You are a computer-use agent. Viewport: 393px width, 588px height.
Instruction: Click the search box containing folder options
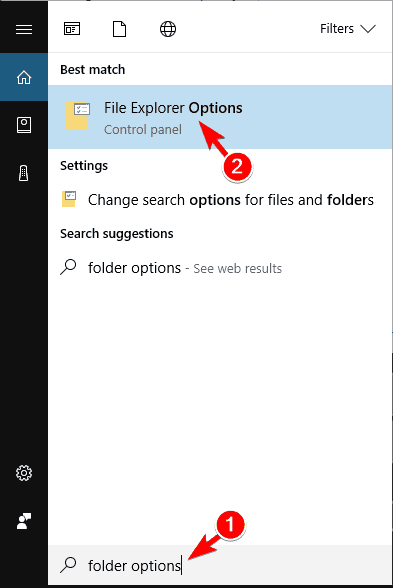click(x=220, y=565)
